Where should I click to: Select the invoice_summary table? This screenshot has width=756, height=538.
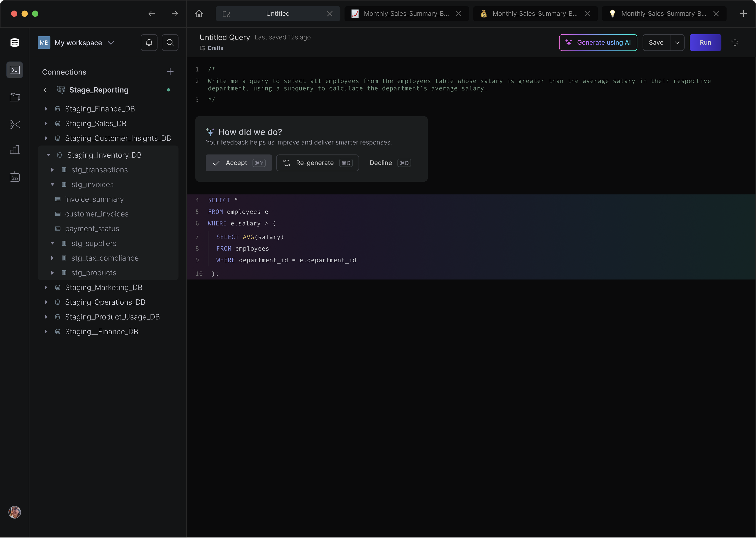[x=94, y=199]
